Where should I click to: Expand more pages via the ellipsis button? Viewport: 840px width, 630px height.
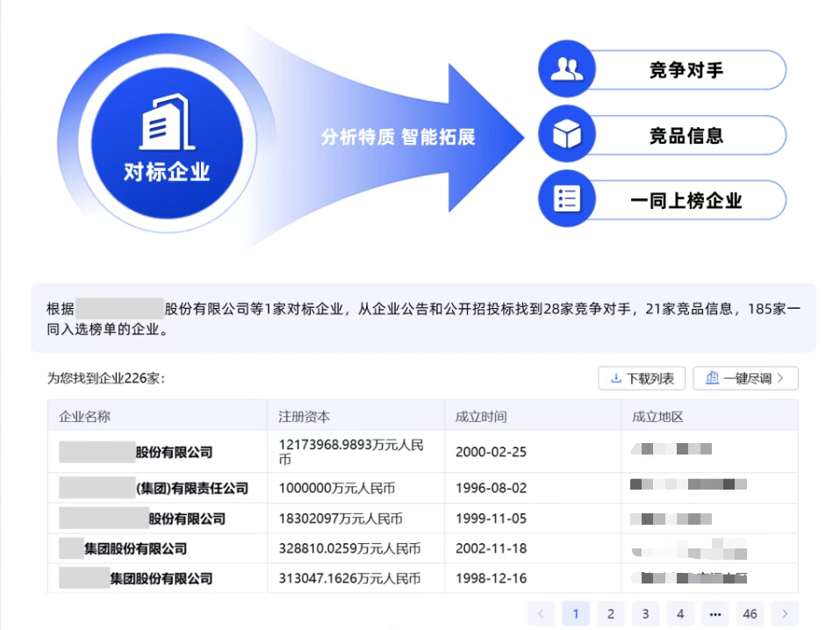(x=714, y=613)
